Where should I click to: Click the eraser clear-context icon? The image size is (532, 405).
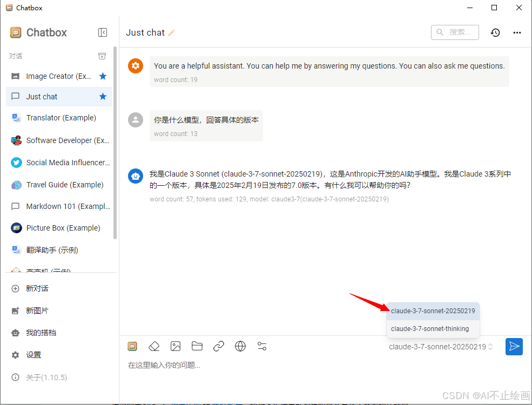[x=154, y=346]
